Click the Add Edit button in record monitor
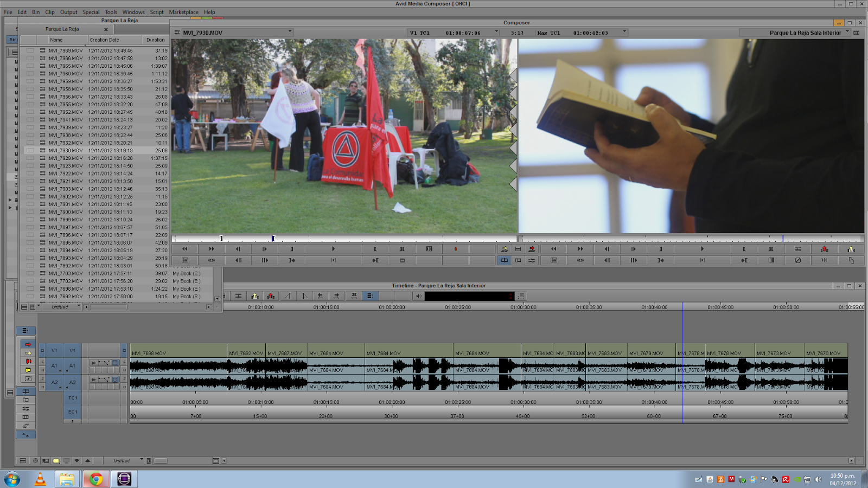Image resolution: width=868 pixels, height=488 pixels. (x=797, y=249)
